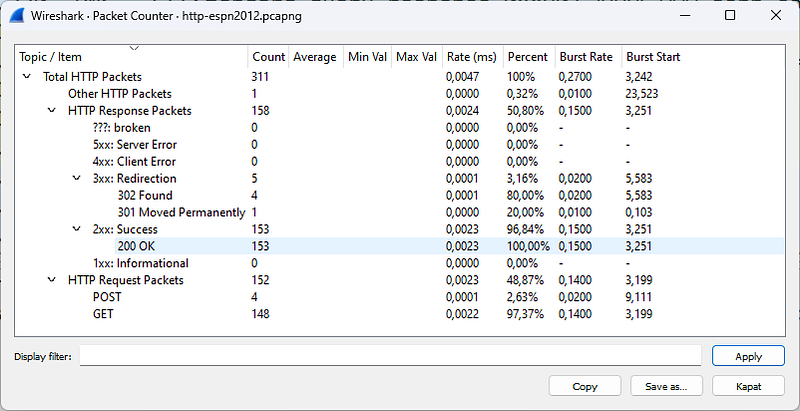Sort by the Burst Start column header
This screenshot has height=411, width=800.
pyautogui.click(x=654, y=57)
